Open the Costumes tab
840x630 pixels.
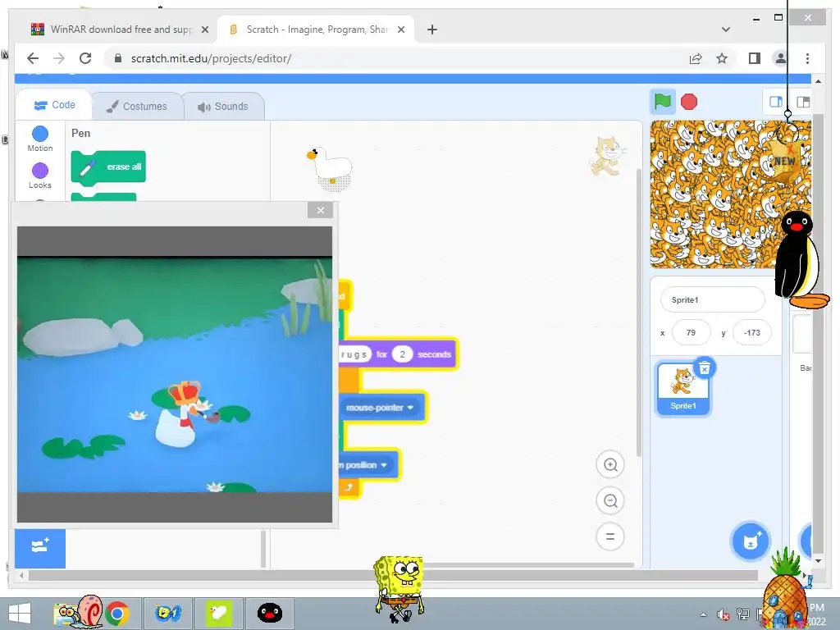[x=137, y=106]
